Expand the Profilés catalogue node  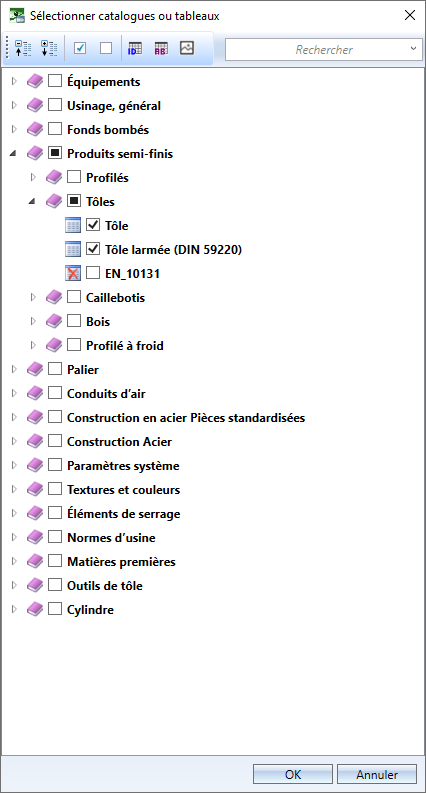coord(33,178)
